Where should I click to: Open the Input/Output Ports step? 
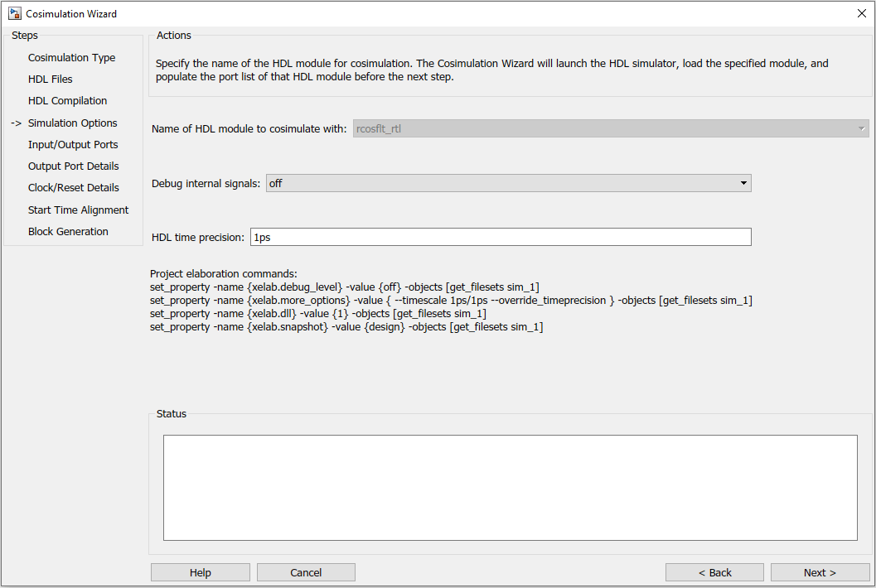tap(75, 144)
